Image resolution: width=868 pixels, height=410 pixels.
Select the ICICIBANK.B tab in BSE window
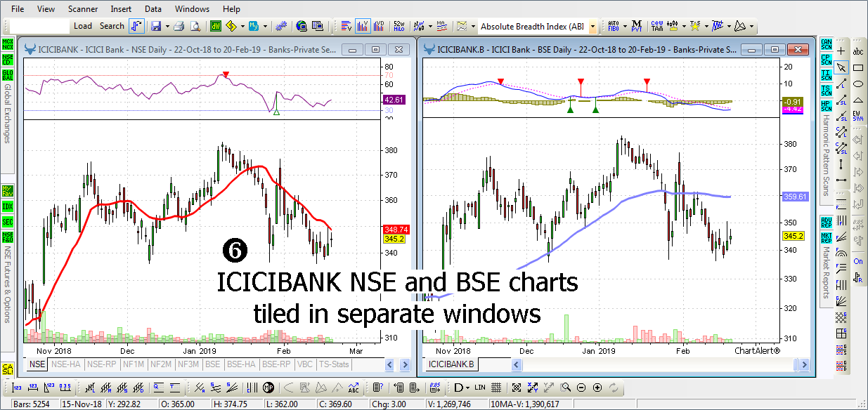pos(452,364)
